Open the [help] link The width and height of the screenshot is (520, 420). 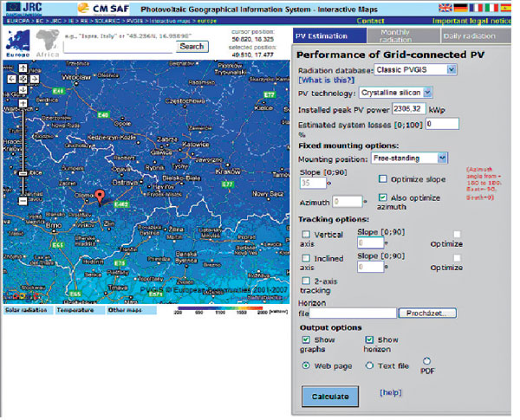point(391,392)
